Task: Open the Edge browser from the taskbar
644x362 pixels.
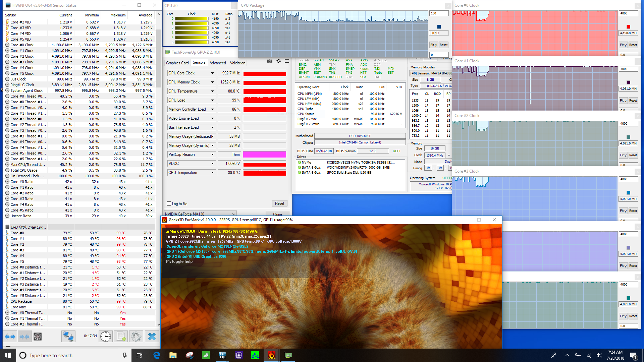Action: [x=157, y=355]
